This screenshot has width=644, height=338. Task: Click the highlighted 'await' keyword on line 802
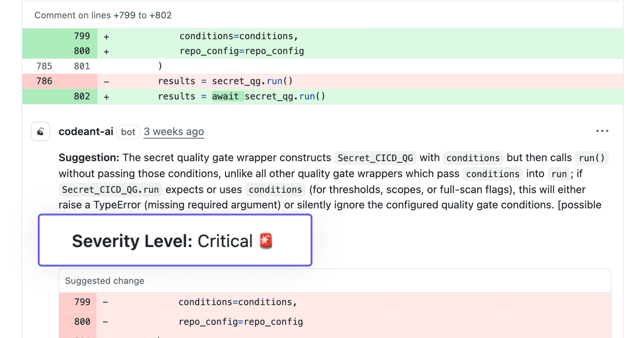[x=226, y=96]
